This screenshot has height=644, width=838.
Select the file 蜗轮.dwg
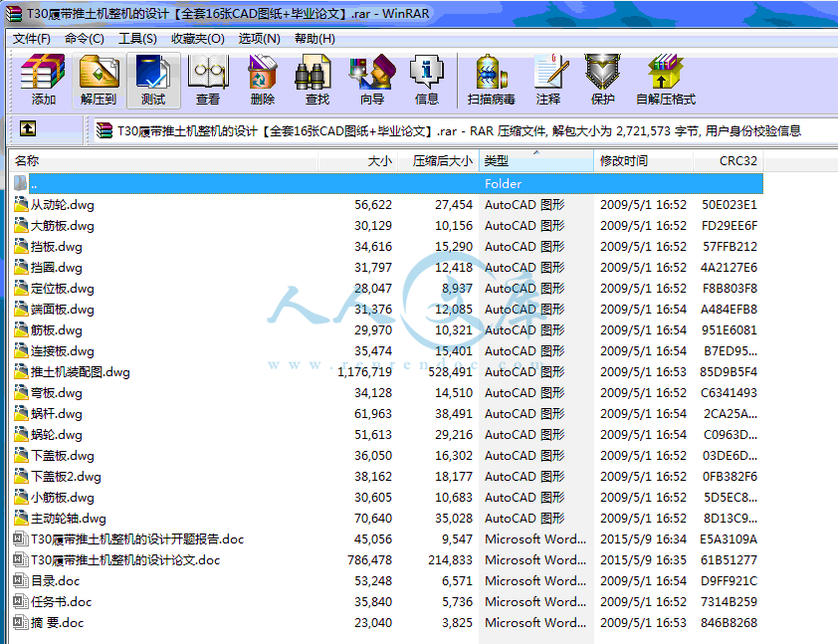click(x=56, y=435)
